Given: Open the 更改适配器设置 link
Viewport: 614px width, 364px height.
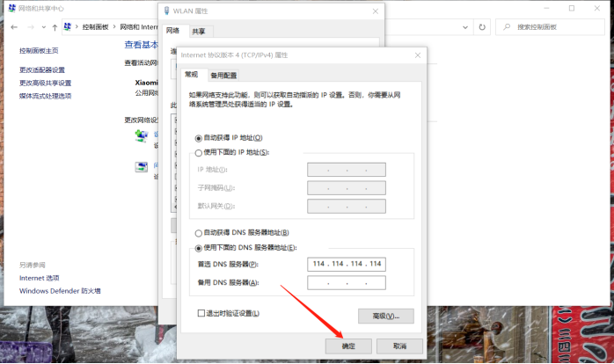Looking at the screenshot, I should pyautogui.click(x=42, y=70).
